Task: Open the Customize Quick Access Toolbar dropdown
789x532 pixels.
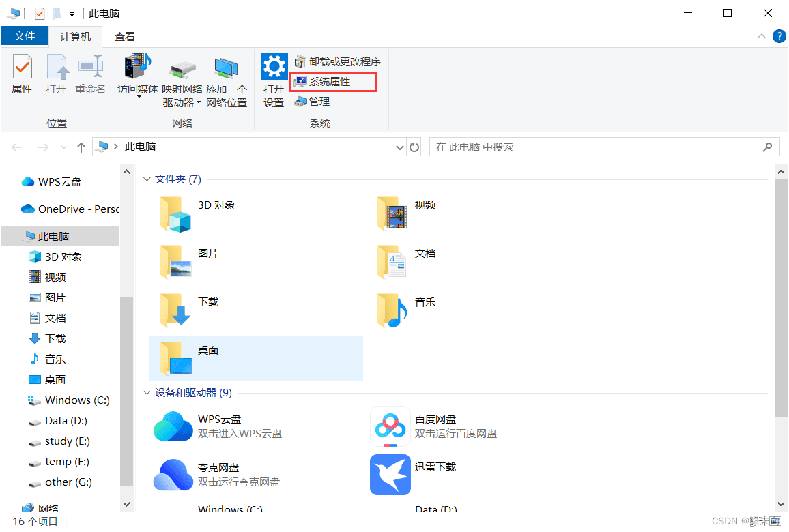Action: tap(72, 14)
